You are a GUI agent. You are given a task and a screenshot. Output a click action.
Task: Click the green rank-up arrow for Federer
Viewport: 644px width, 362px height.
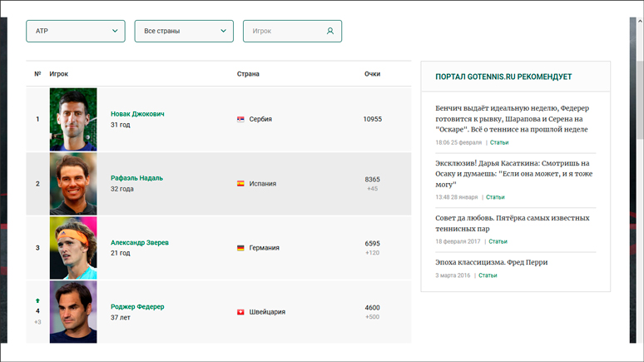[x=37, y=300]
